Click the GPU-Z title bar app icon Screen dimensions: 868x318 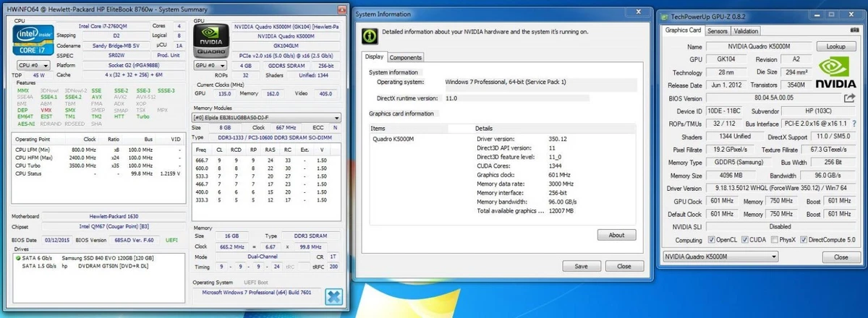[x=664, y=16]
